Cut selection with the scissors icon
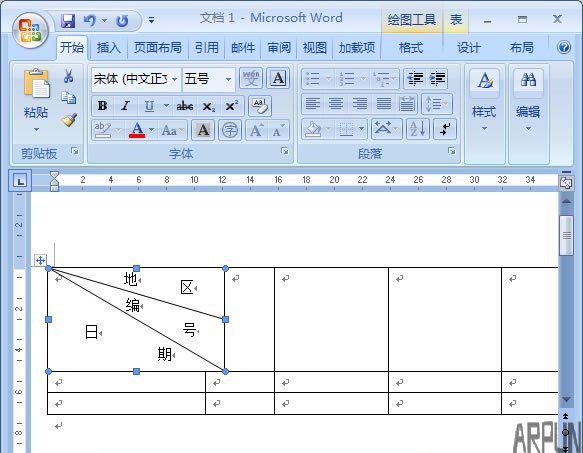This screenshot has height=453, width=583. (68, 76)
